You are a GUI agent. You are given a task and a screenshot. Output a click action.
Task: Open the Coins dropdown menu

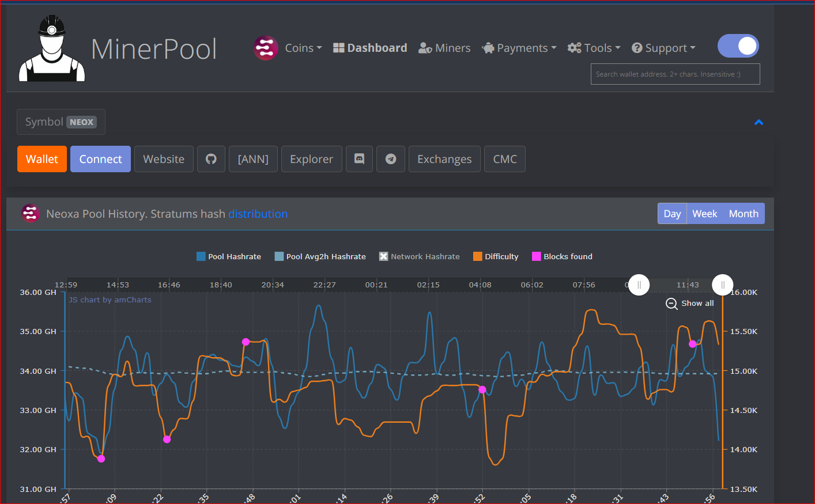(x=303, y=48)
